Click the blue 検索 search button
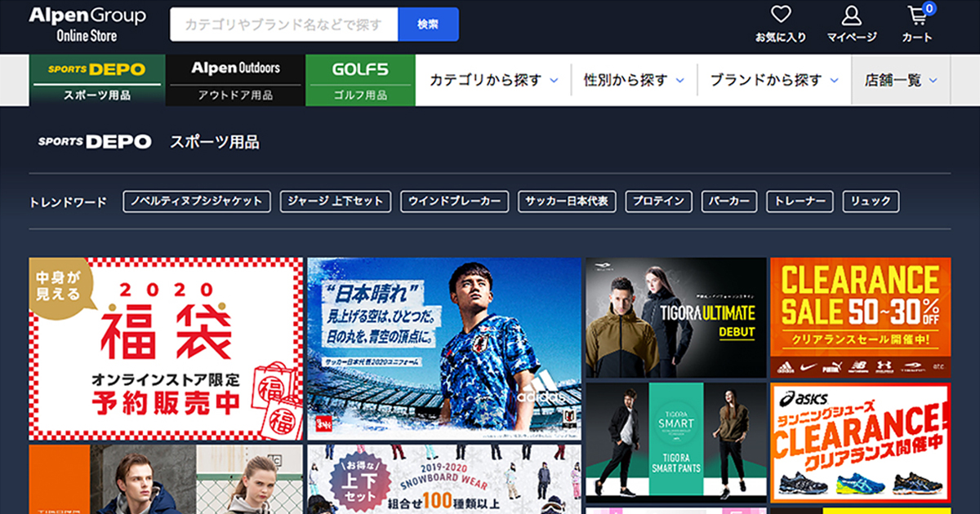This screenshot has width=980, height=514. tap(429, 24)
